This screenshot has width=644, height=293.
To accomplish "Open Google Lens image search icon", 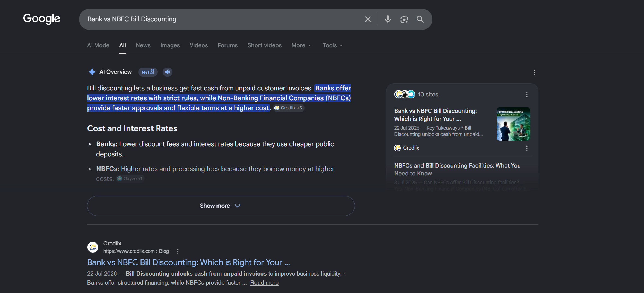I will click(404, 19).
